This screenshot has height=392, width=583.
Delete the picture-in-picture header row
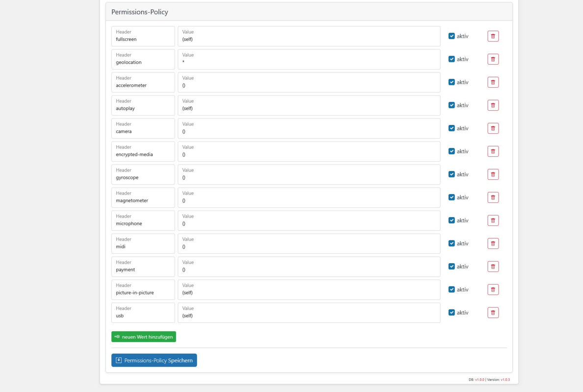493,290
